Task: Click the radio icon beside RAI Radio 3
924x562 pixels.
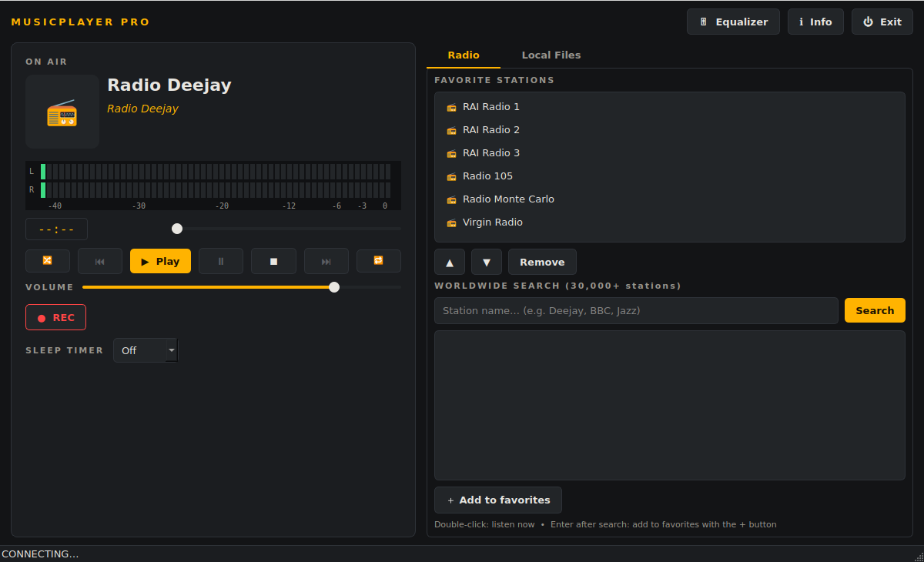Action: point(452,153)
